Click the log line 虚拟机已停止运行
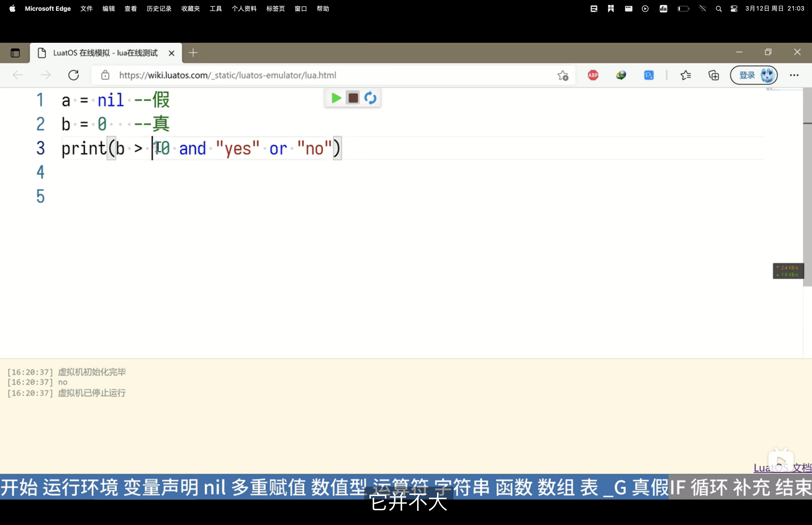The image size is (812, 525). tap(67, 393)
